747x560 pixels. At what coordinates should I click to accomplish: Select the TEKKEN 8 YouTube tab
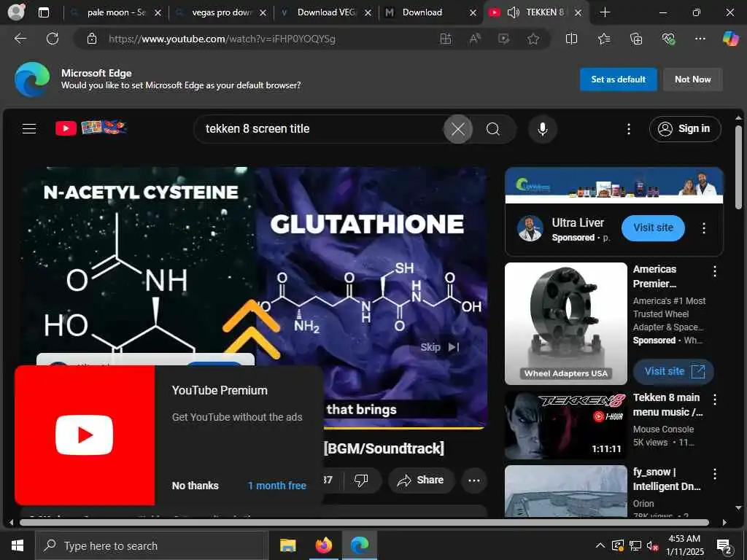click(x=545, y=12)
